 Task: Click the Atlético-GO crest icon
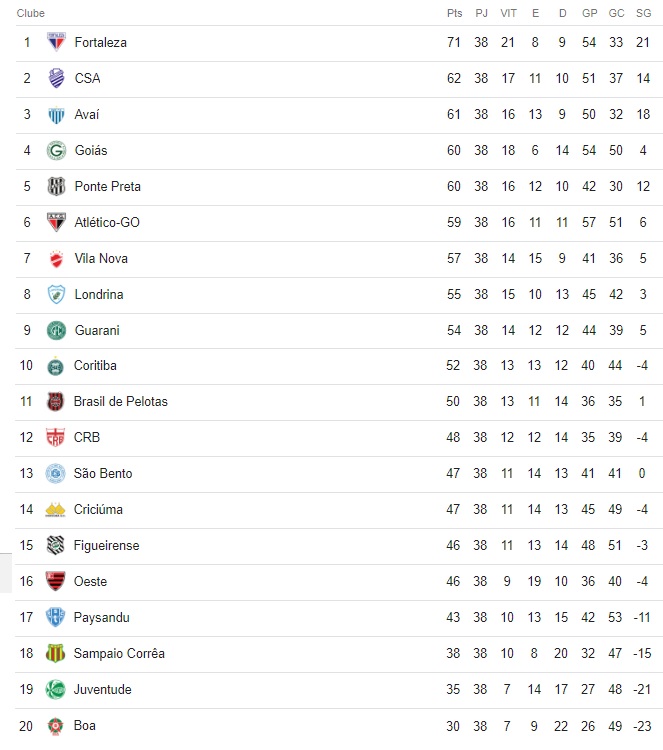(56, 222)
